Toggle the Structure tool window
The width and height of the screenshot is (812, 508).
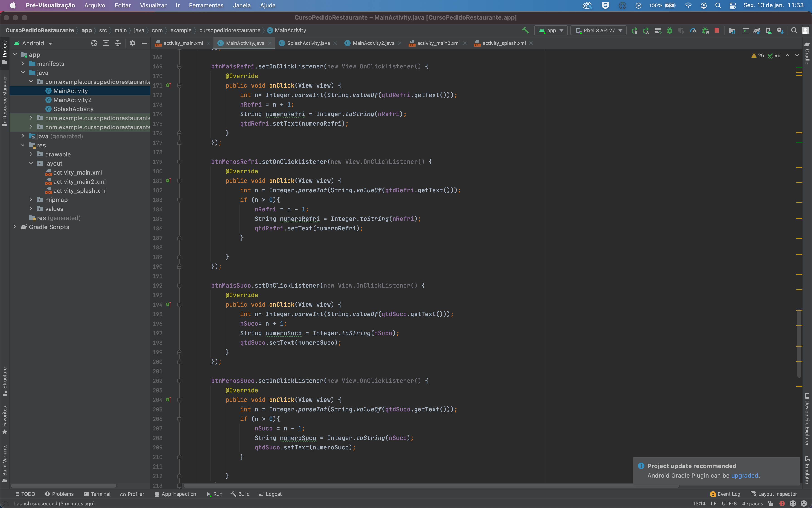(x=5, y=381)
